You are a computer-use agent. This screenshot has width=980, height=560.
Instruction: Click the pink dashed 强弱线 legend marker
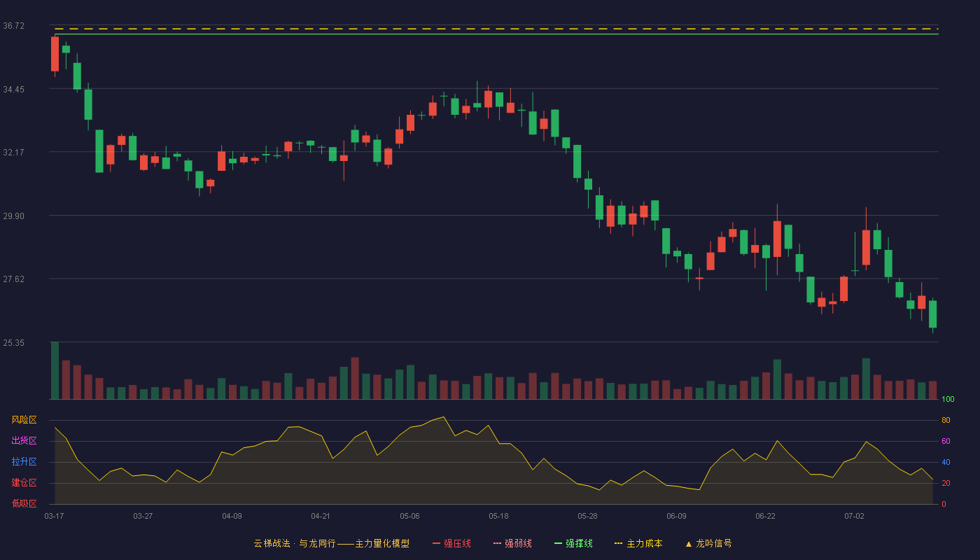pos(497,543)
